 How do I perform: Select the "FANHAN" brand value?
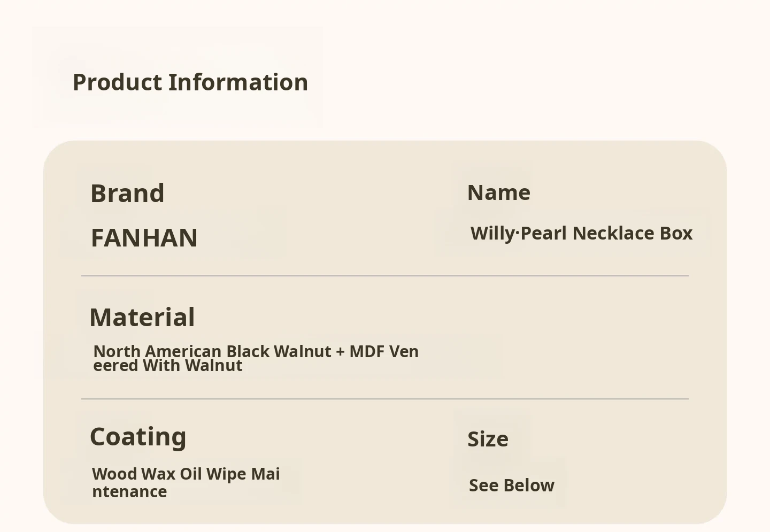pyautogui.click(x=144, y=238)
